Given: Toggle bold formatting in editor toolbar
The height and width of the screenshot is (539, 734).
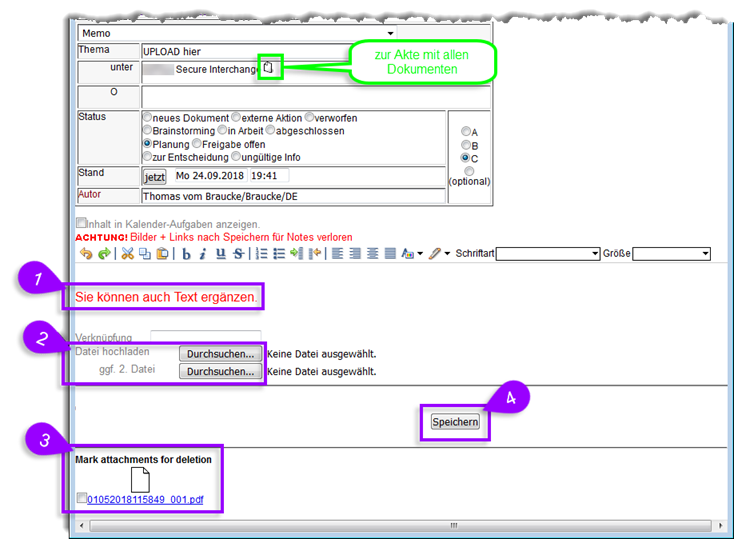Looking at the screenshot, I should (186, 254).
